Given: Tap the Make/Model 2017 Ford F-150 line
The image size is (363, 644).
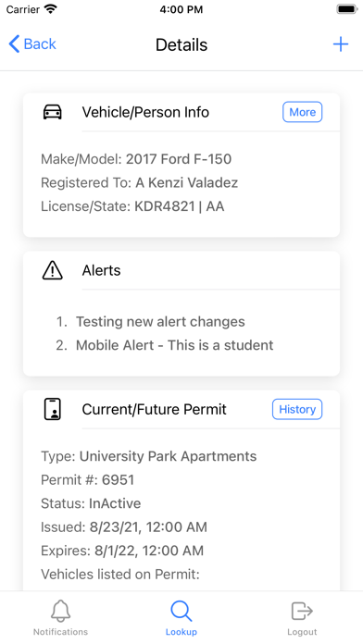Looking at the screenshot, I should 136,159.
